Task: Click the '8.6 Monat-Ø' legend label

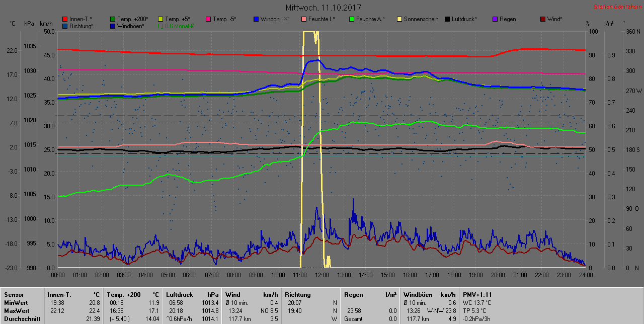Action: 180,26
